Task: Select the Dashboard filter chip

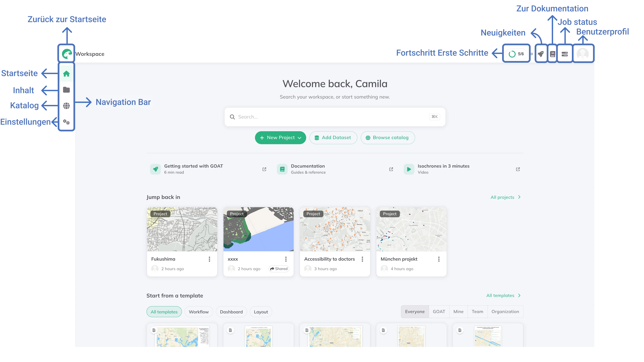Action: (x=231, y=312)
